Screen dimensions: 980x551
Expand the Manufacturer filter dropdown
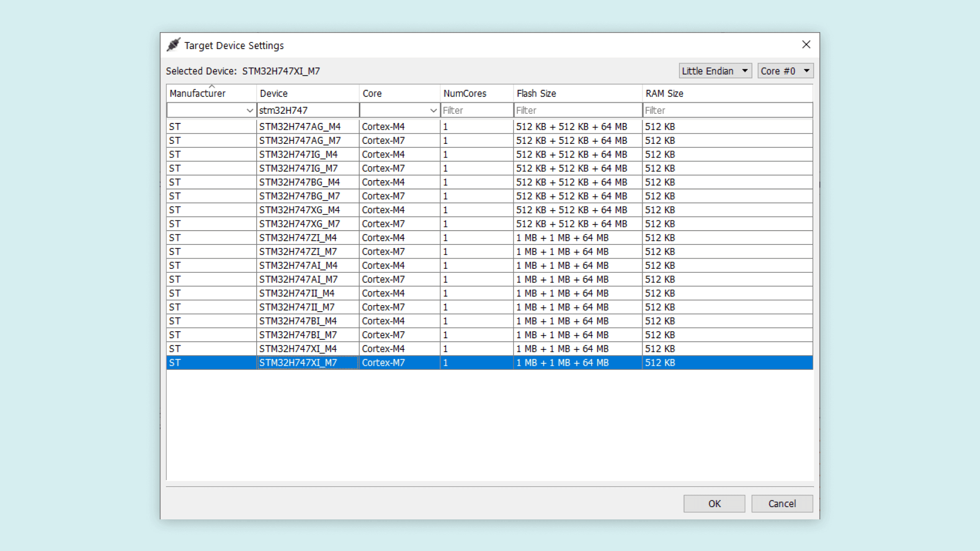pyautogui.click(x=249, y=110)
